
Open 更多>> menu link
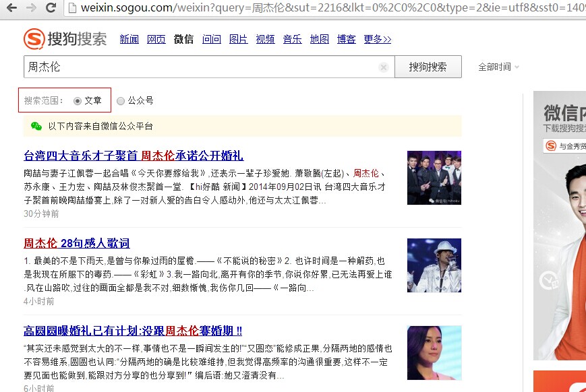coord(378,39)
